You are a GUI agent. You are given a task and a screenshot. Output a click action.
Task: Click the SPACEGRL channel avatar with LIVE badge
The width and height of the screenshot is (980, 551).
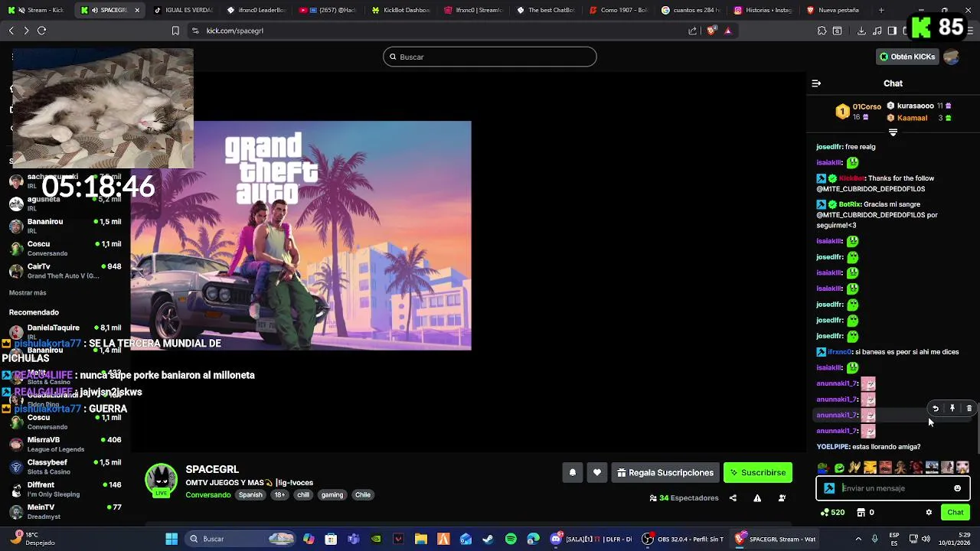161,481
